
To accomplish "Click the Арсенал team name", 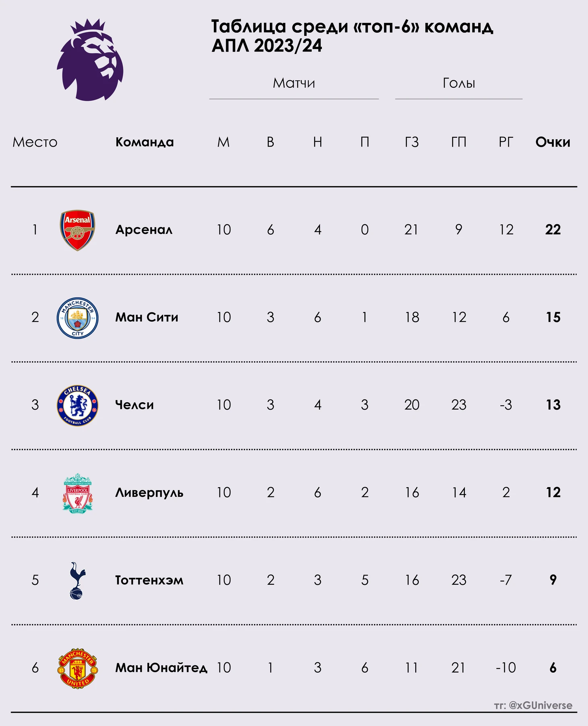I will pos(144,230).
